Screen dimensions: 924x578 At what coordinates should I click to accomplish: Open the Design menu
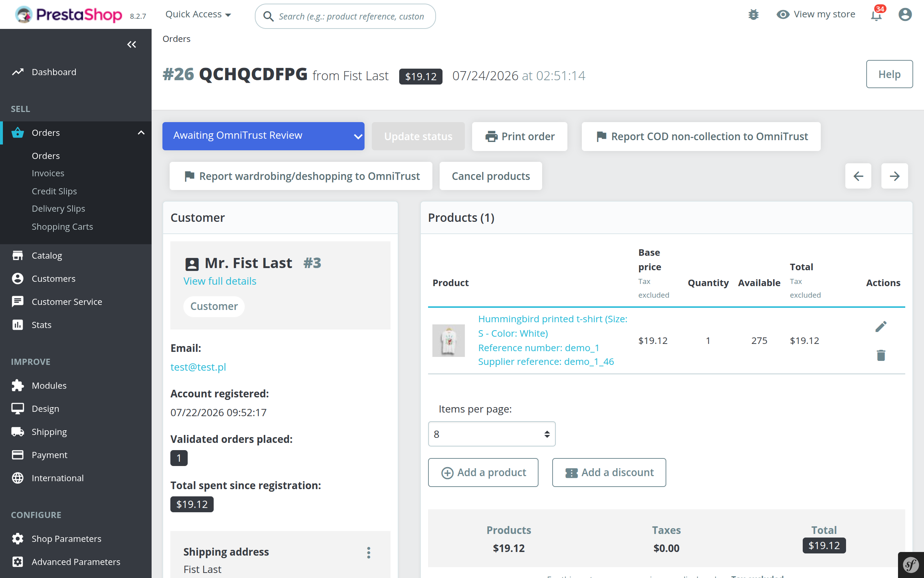click(45, 409)
